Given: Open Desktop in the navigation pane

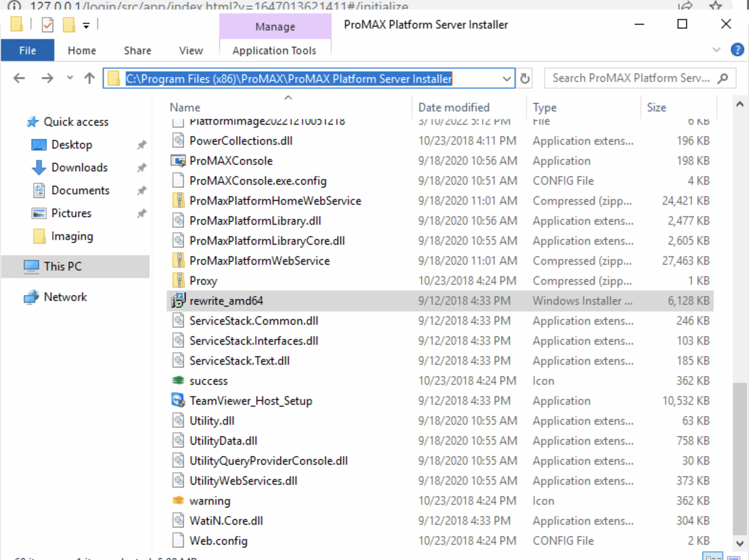Looking at the screenshot, I should point(71,145).
